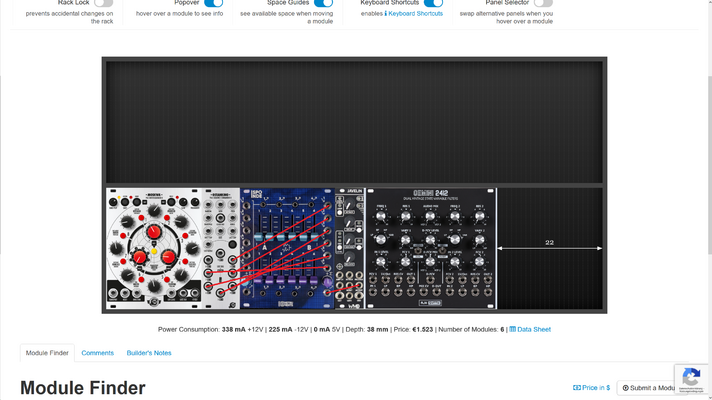712x400 pixels.
Task: Click the Module Finder heading
Action: [x=83, y=388]
